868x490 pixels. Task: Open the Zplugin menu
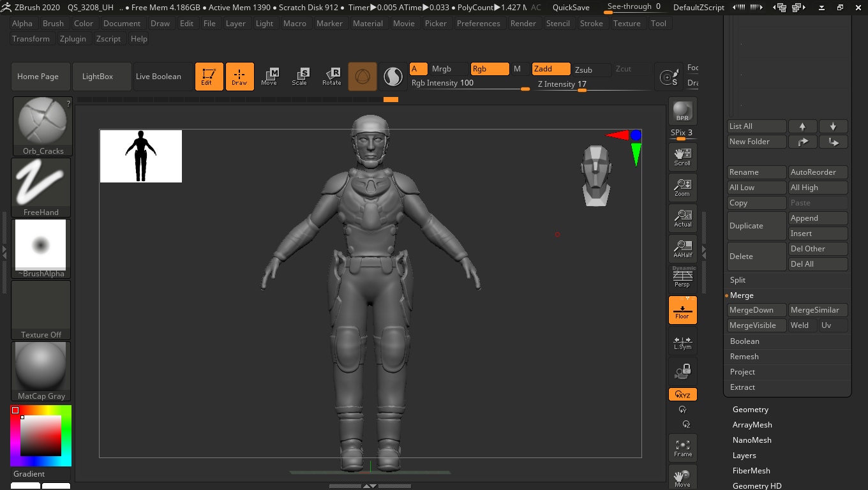(x=73, y=39)
